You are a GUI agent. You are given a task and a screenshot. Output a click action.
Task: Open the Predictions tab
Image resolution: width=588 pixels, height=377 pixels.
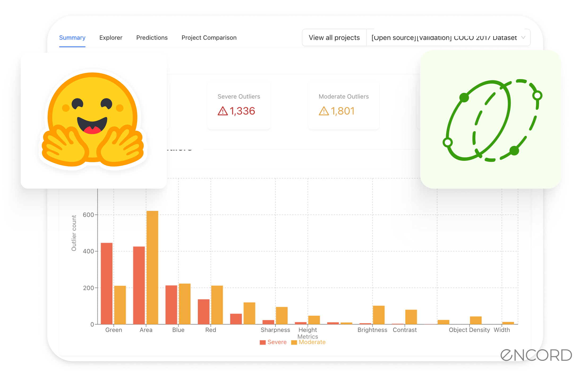tap(152, 38)
